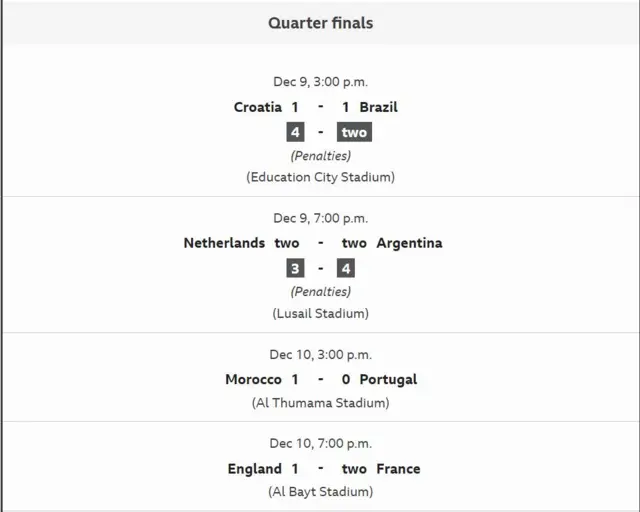Click the Dec 9, 7:00 p.m. match time
Viewport: 640px width, 512px height.
point(320,218)
